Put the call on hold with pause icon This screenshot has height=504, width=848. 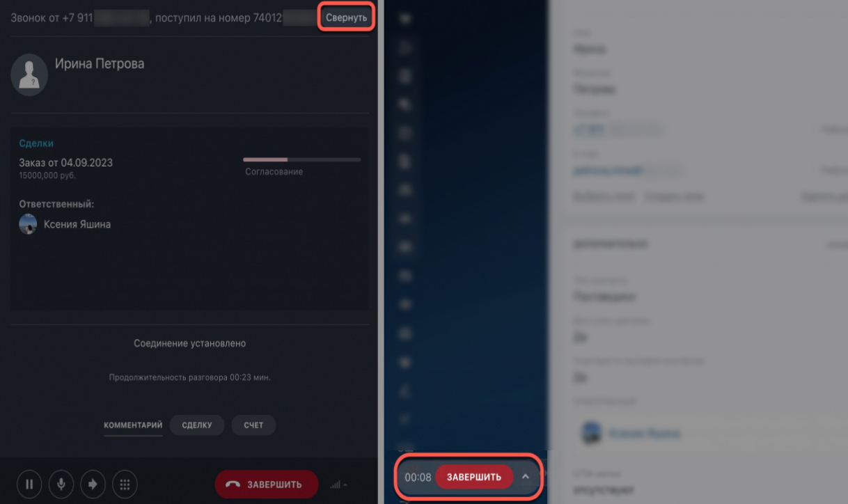pyautogui.click(x=30, y=484)
